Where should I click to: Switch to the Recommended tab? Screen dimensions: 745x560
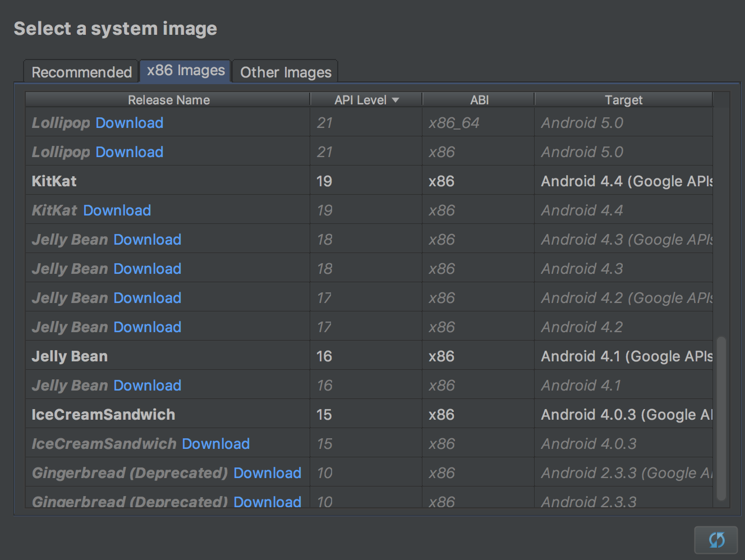(x=81, y=72)
